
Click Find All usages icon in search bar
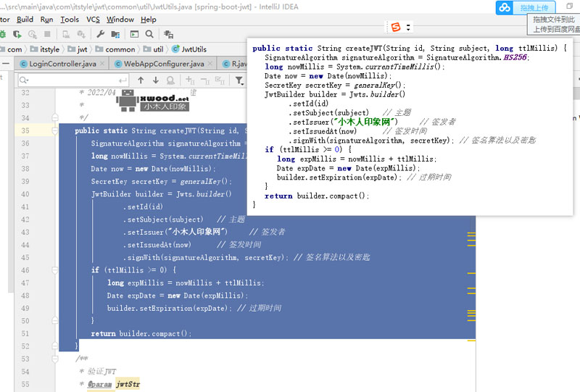170,80
